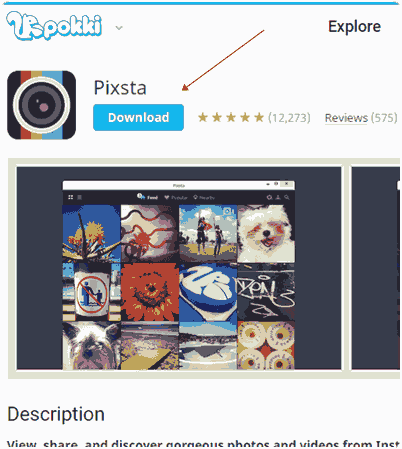Image resolution: width=402 pixels, height=449 pixels.
Task: Click the Pixsta camera app icon
Action: pos(41,105)
